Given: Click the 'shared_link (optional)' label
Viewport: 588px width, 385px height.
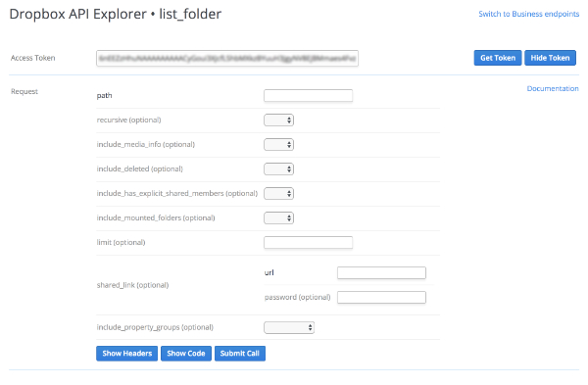Looking at the screenshot, I should (132, 285).
